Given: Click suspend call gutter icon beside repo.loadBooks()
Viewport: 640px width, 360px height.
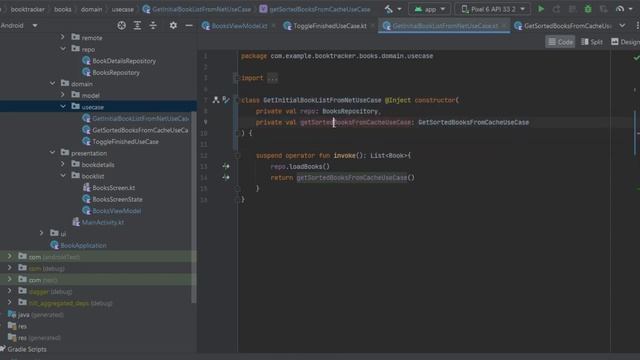Looking at the screenshot, I should pos(226,166).
